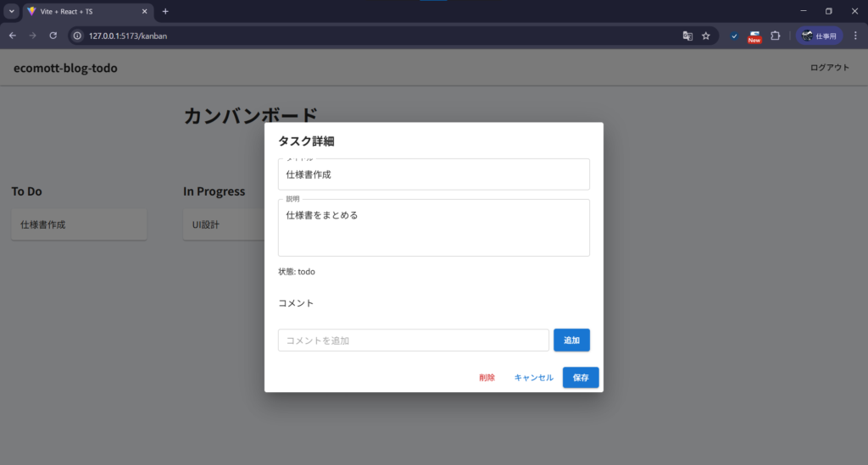Screen dimensions: 868x465
Task: Click the title field containing 仕様書作成
Action: coord(433,174)
